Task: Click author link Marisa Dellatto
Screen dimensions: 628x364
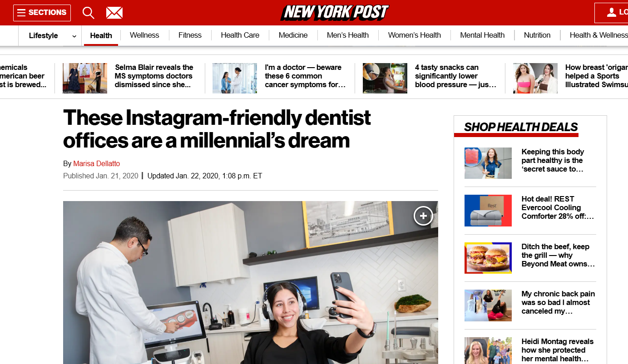Action: coord(97,163)
